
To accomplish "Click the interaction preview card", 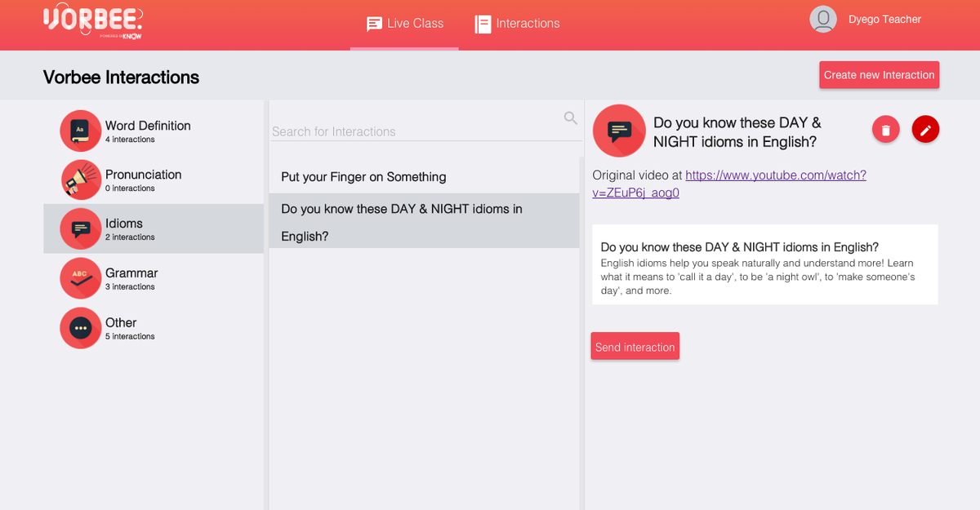I will click(x=765, y=264).
